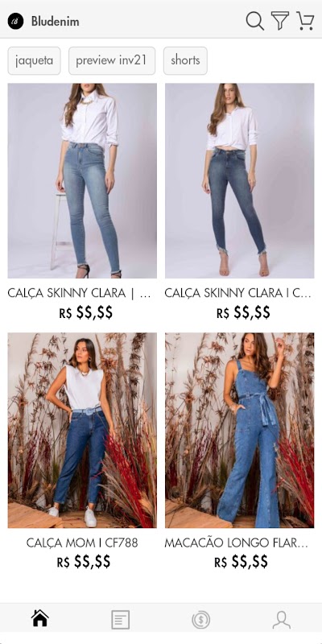Image resolution: width=322 pixels, height=644 pixels.
Task: Tap the Bludenim round logo
Action: point(15,21)
